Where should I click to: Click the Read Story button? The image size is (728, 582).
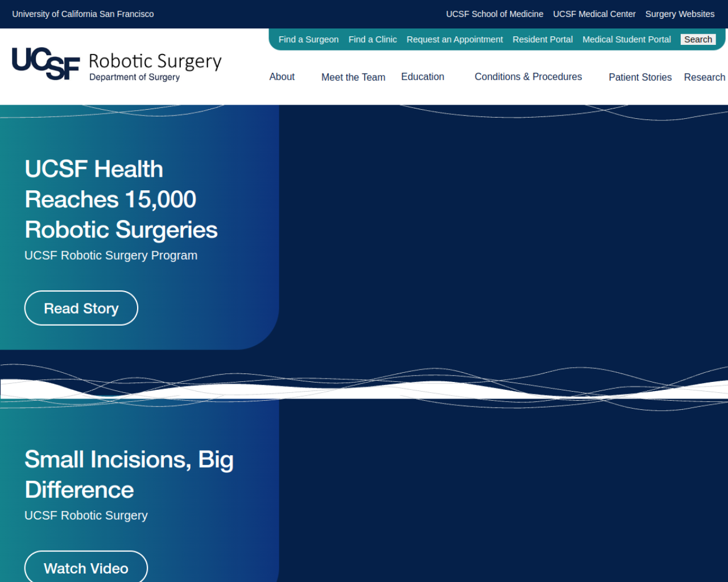click(81, 308)
